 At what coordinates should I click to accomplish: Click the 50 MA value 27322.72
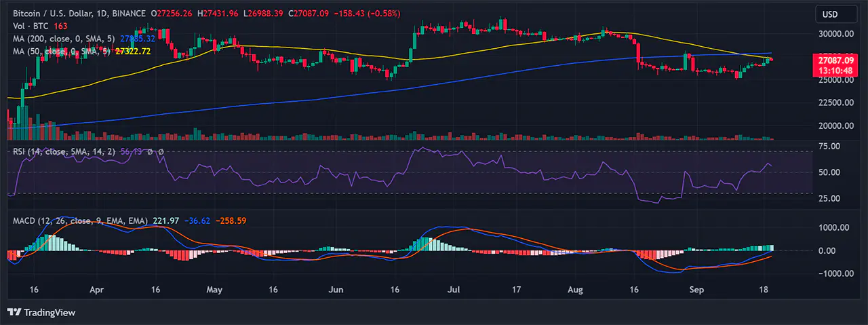pos(132,51)
